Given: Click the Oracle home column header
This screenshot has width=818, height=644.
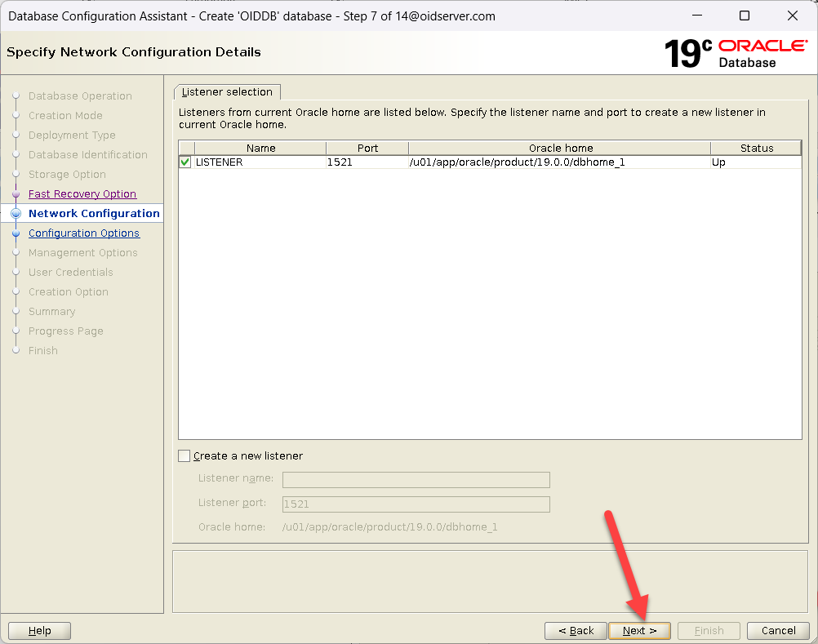Looking at the screenshot, I should [560, 148].
